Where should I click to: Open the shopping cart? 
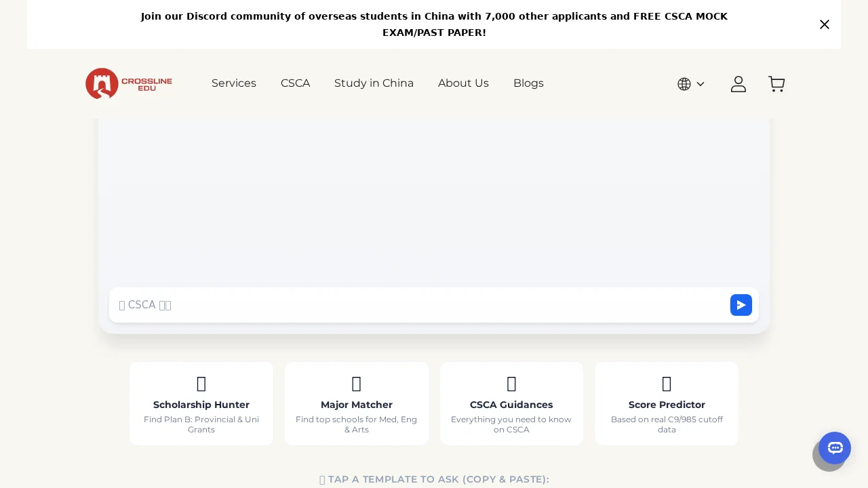(x=776, y=83)
